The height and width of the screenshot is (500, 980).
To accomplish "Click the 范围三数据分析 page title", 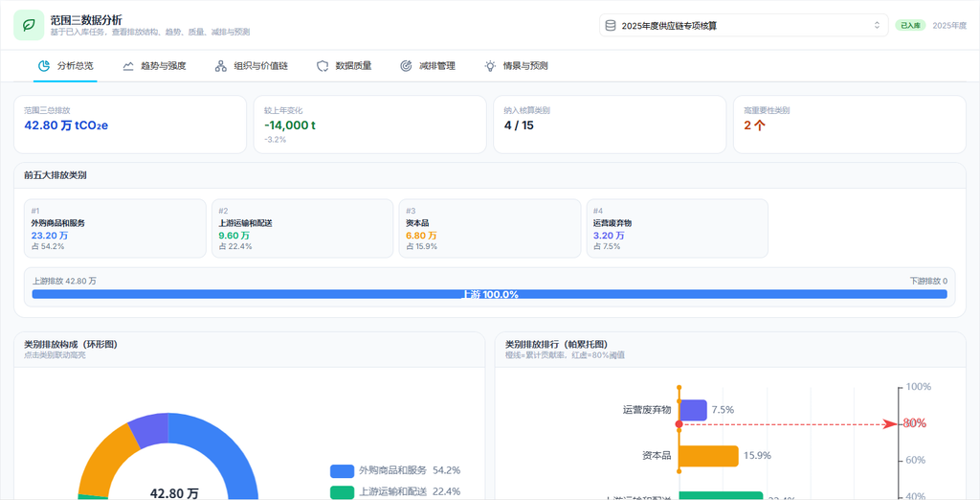I will 86,21.
